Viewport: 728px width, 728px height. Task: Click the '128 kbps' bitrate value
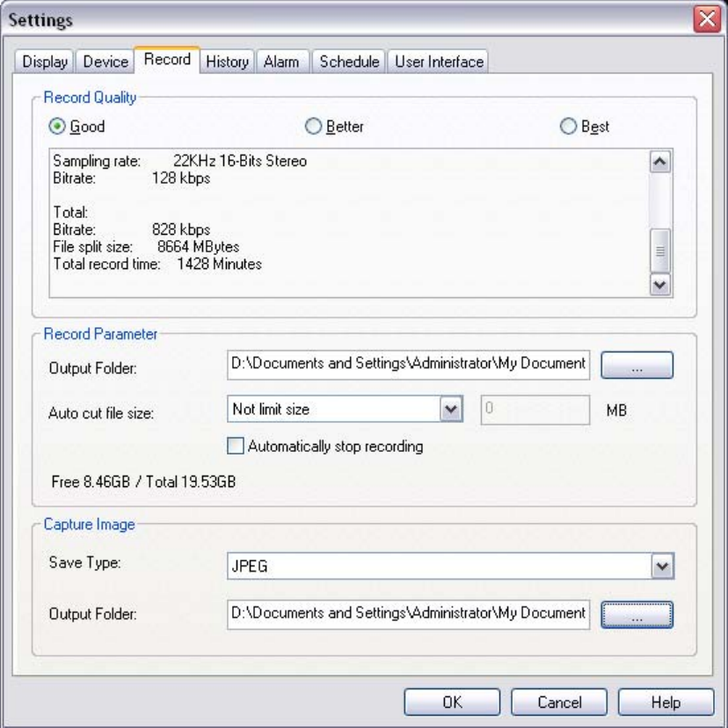pos(181,178)
